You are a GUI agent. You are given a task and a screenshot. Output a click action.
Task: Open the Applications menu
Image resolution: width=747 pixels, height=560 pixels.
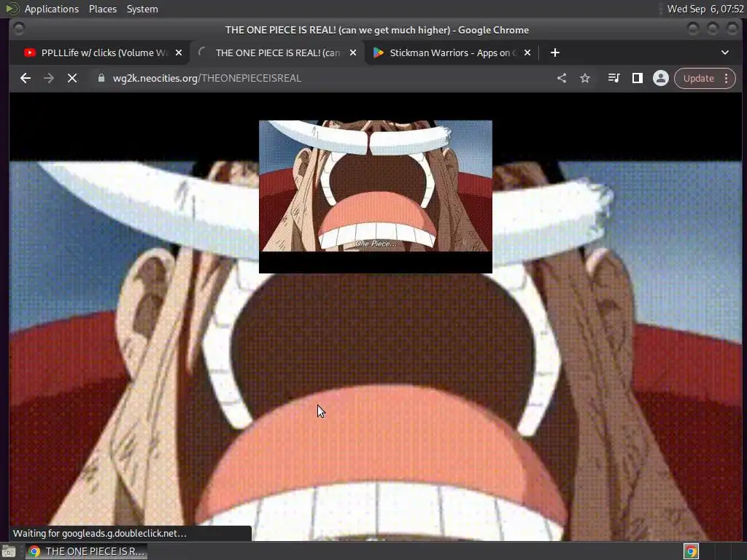(52, 9)
